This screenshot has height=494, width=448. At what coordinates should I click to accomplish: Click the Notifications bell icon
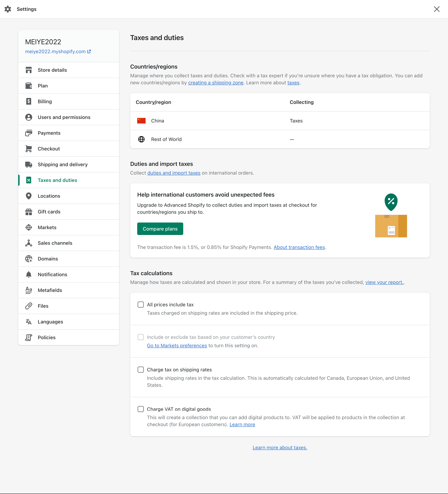29,274
